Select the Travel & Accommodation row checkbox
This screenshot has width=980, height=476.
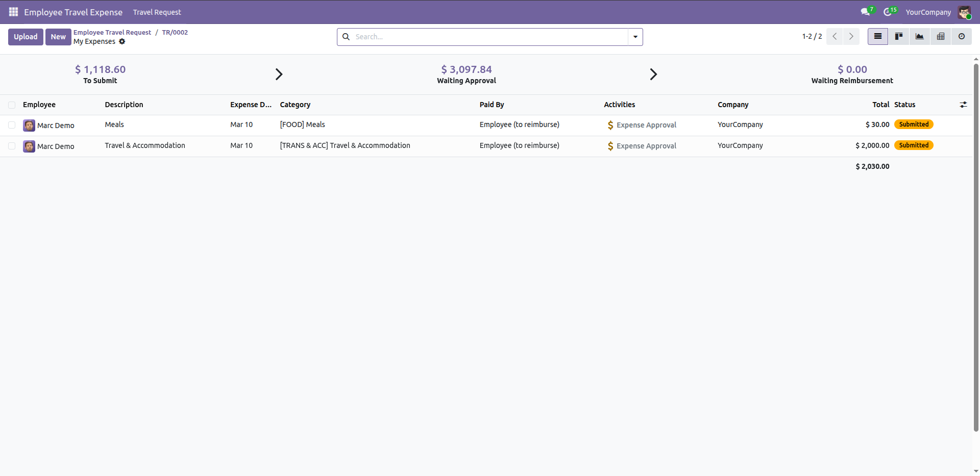[x=12, y=146]
